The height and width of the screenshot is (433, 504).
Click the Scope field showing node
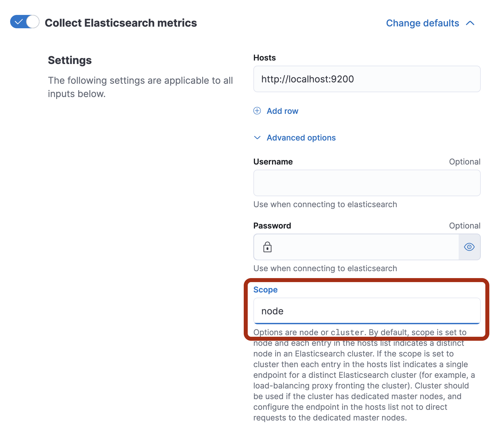point(367,311)
